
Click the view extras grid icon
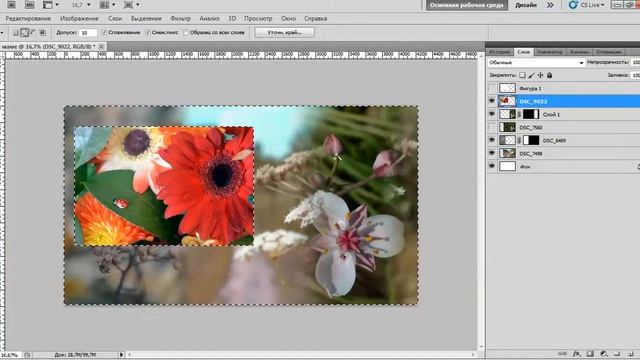[48, 5]
